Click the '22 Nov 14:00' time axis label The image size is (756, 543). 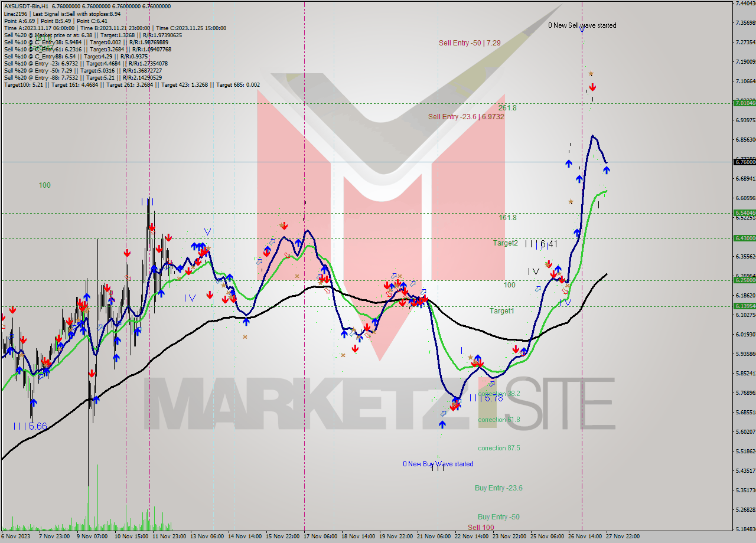click(x=472, y=537)
